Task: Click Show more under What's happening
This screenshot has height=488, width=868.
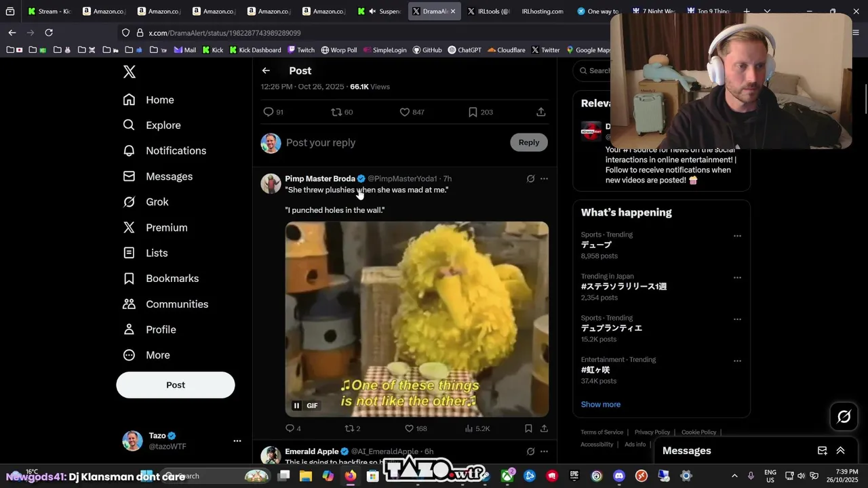Action: point(601,405)
